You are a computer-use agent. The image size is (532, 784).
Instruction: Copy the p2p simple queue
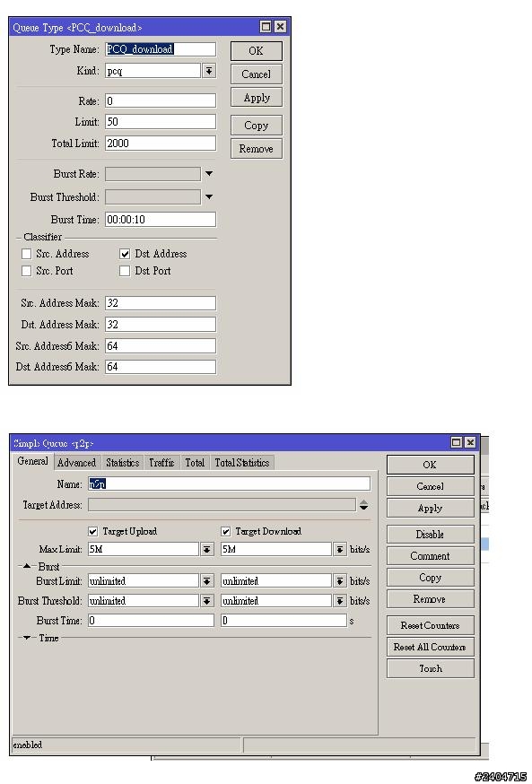(x=430, y=578)
